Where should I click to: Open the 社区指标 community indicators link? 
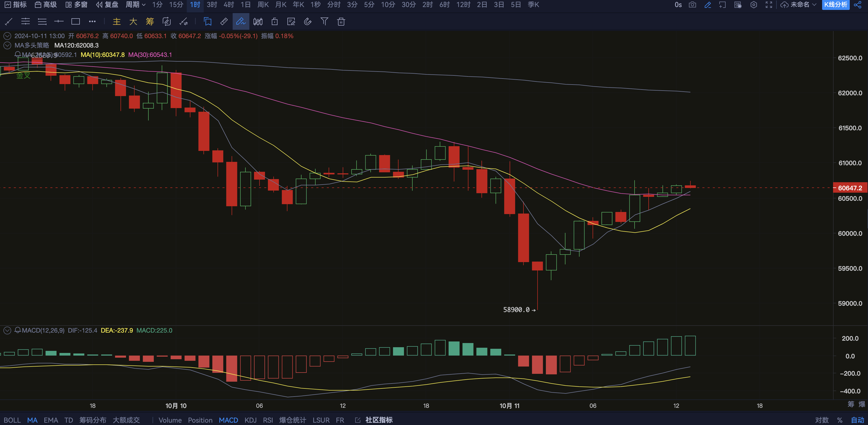tap(378, 420)
